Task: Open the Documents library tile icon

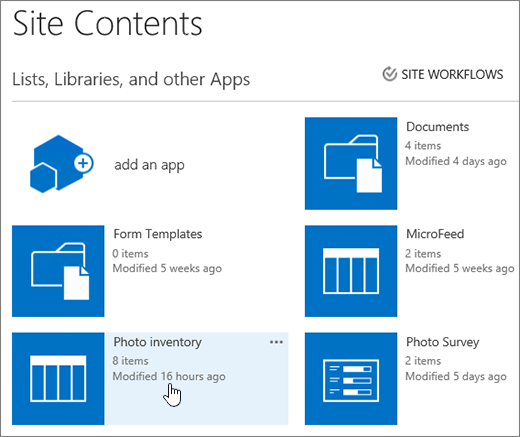Action: point(351,163)
